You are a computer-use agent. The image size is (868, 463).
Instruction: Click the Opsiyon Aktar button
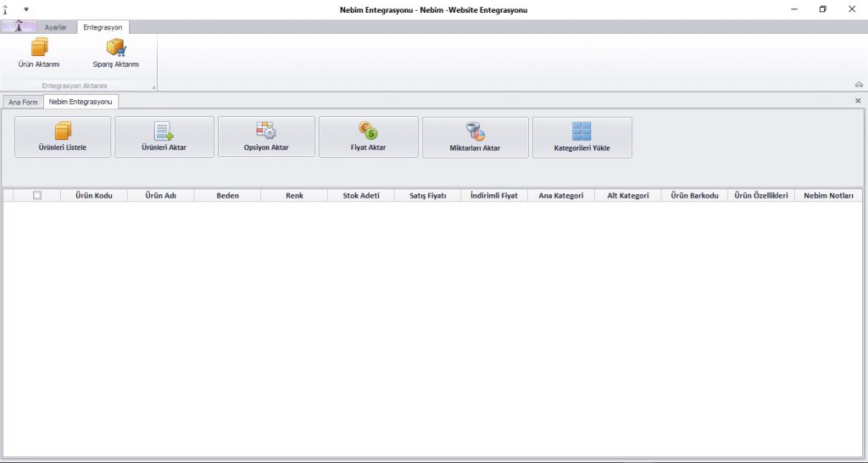tap(266, 137)
